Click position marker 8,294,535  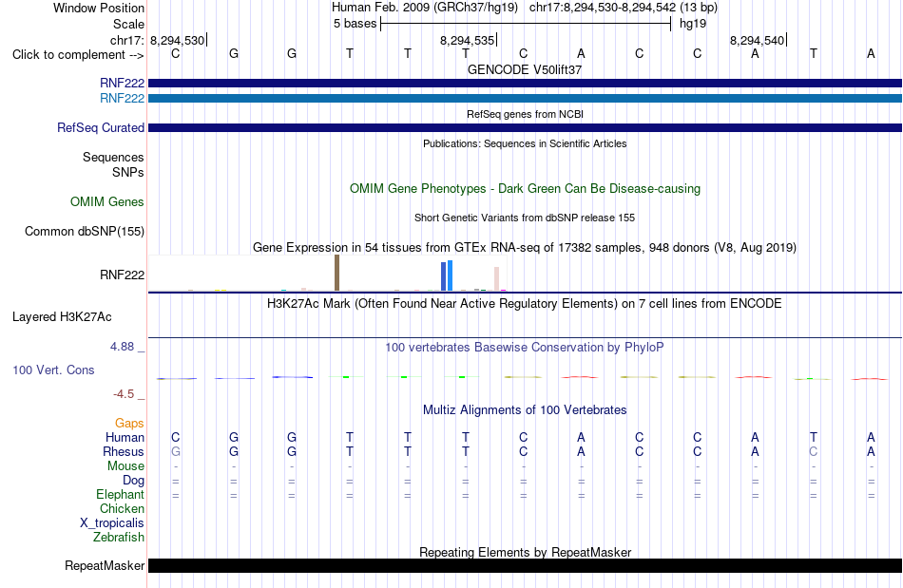[x=467, y=40]
